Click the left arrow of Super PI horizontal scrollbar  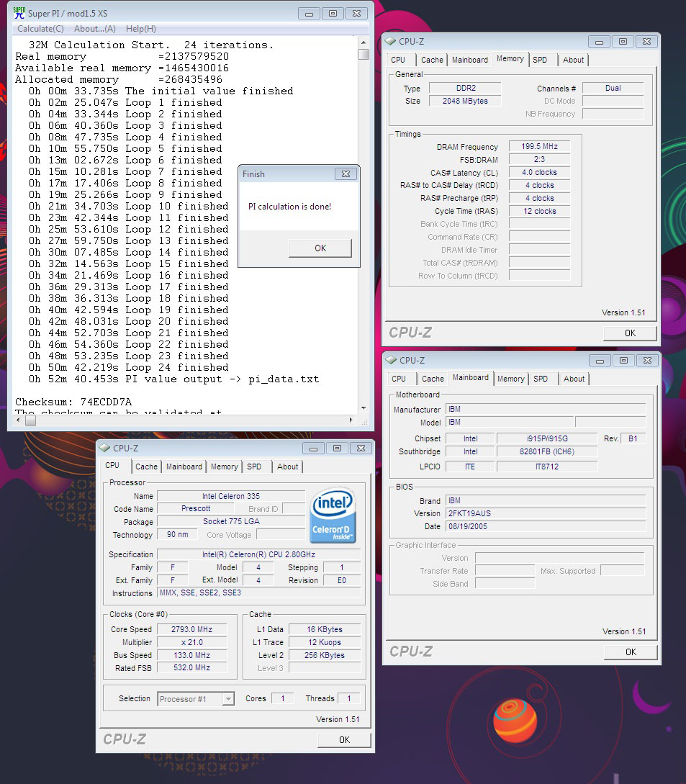pos(19,420)
